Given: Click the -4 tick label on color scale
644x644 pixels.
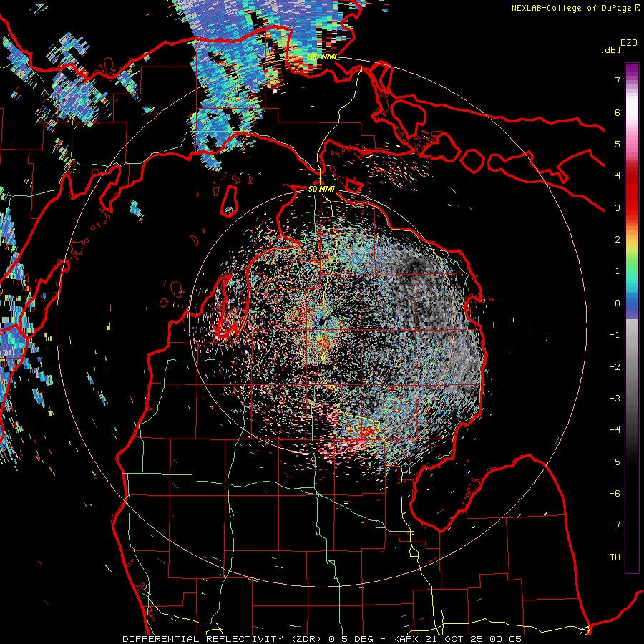Looking at the screenshot, I should pos(615,430).
